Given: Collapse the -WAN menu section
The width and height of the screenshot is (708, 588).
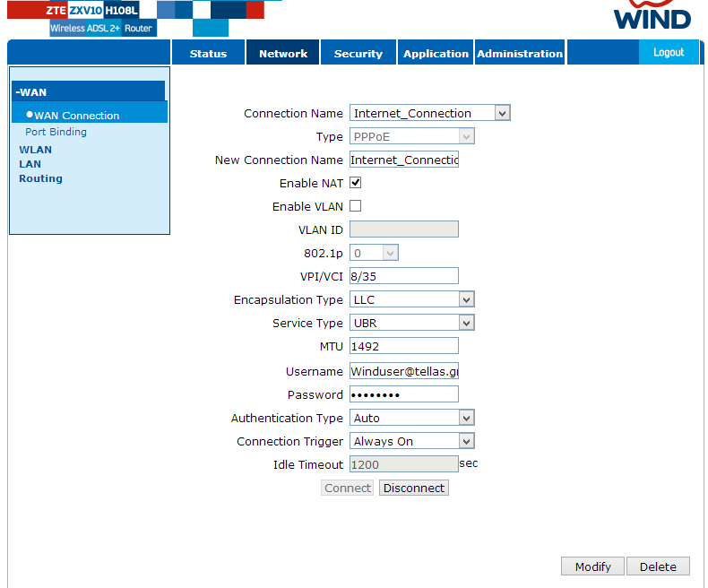Looking at the screenshot, I should tap(89, 91).
